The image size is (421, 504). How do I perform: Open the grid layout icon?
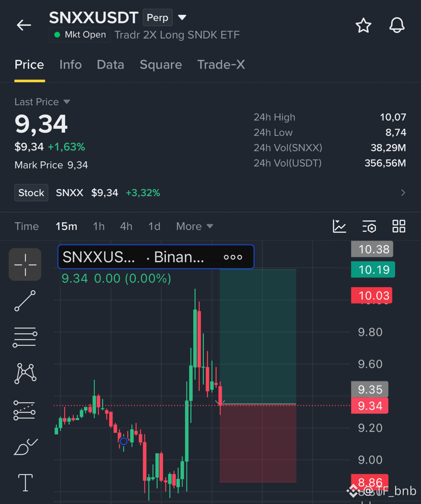pyautogui.click(x=399, y=226)
